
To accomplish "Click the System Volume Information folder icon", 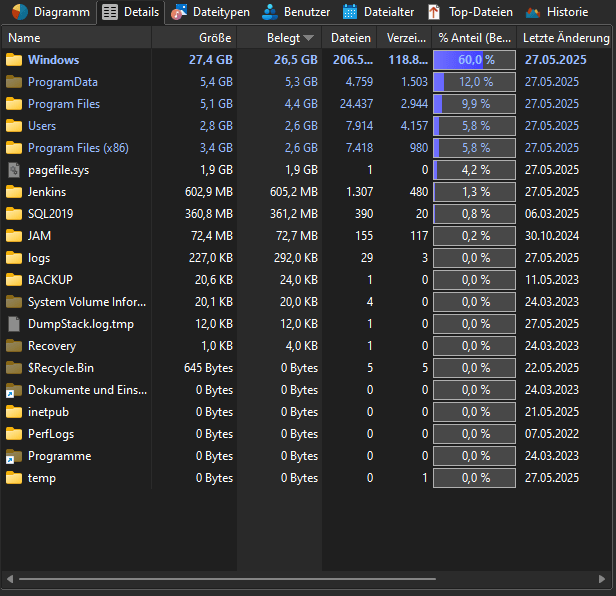I will (x=14, y=302).
